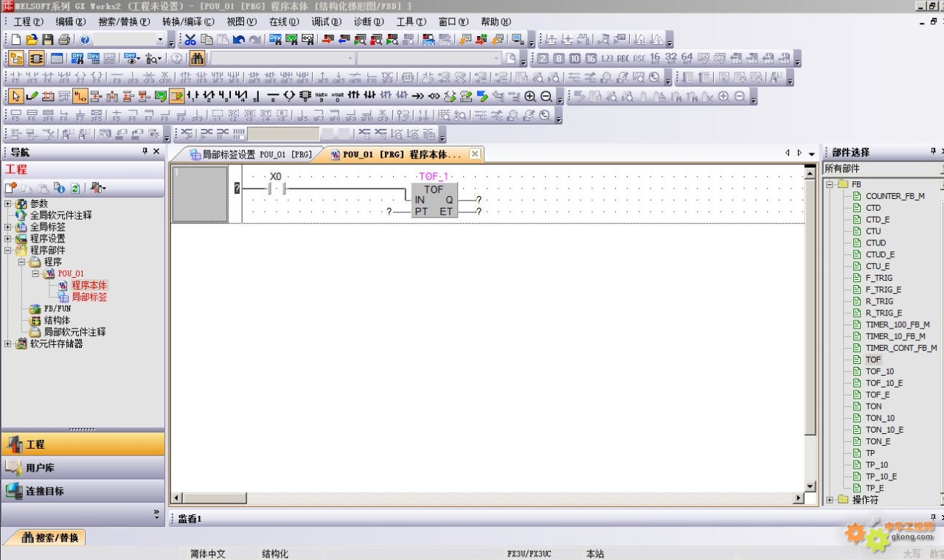The height and width of the screenshot is (560, 944).
Task: Select TON_10 in the parts list
Action: click(880, 418)
